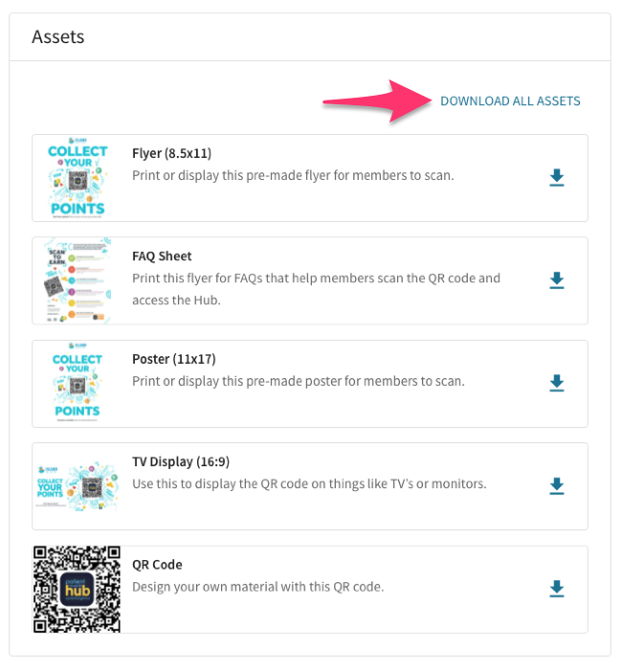Open the FAQ Sheet thumbnail
622x672 pixels.
pyautogui.click(x=78, y=280)
